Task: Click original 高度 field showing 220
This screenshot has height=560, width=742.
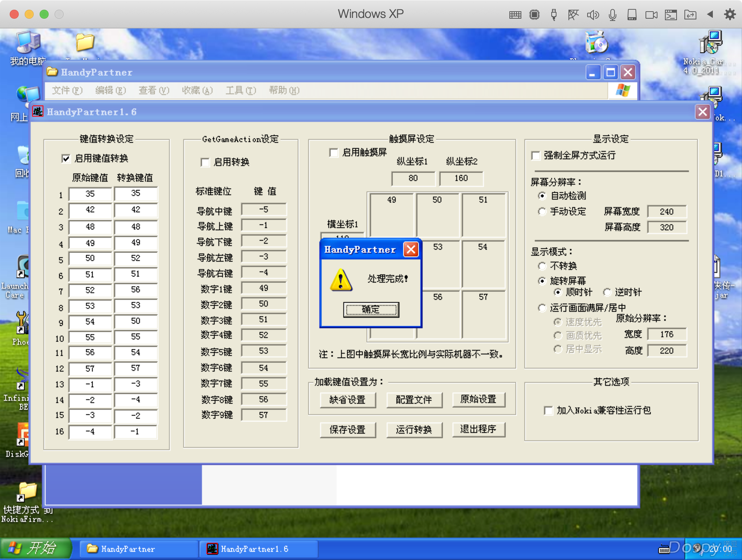Action: click(x=667, y=351)
